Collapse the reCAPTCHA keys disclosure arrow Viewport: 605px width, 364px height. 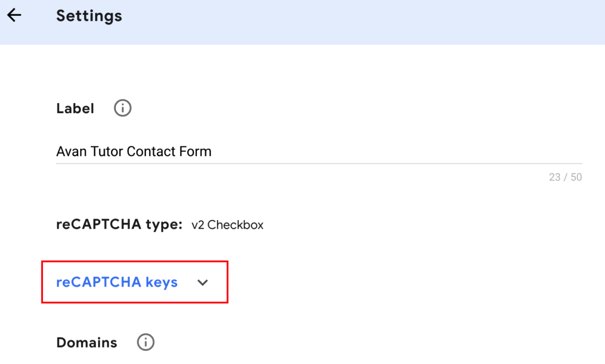click(x=203, y=282)
